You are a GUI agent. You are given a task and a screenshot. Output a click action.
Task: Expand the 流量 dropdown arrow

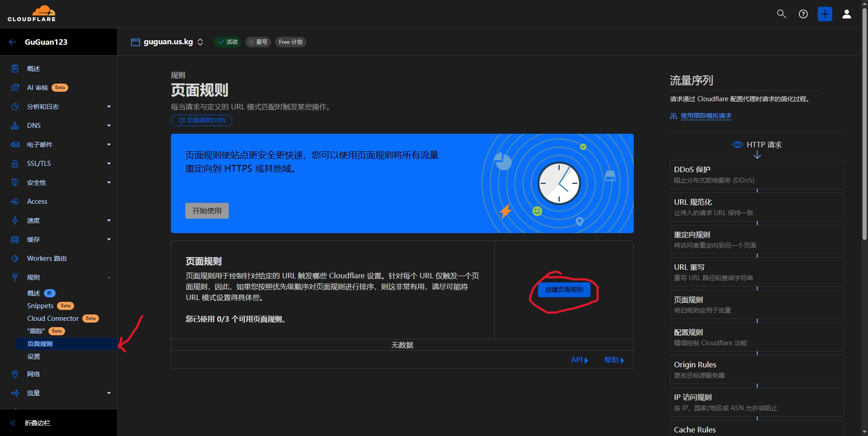pos(108,393)
